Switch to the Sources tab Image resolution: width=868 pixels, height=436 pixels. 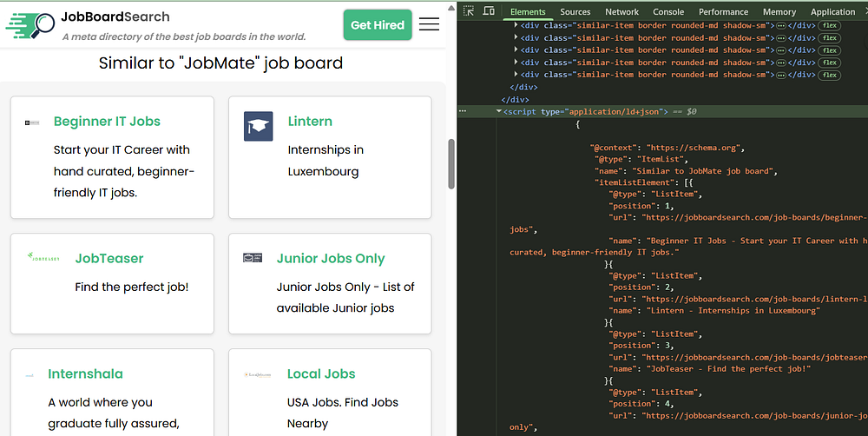(x=575, y=11)
